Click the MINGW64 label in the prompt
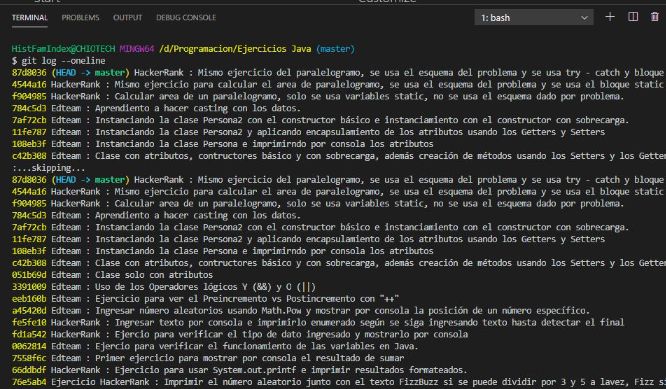Viewport: 666px width, 389px height. (x=137, y=49)
